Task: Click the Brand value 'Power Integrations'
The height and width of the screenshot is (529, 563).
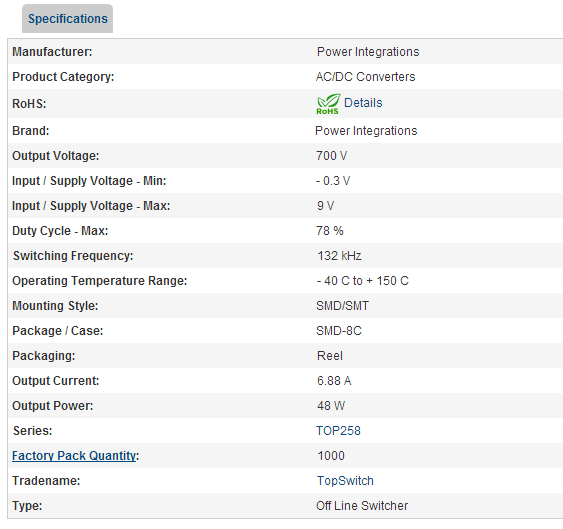Action: pos(366,131)
